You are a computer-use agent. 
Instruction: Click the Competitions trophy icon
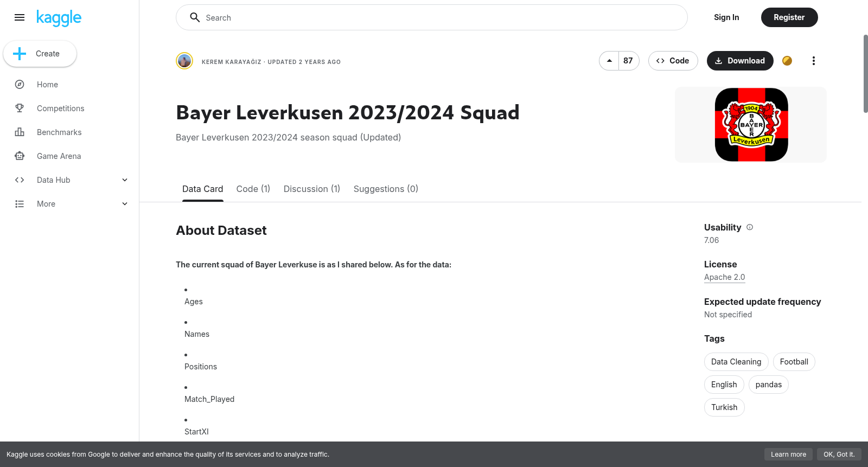pos(20,108)
